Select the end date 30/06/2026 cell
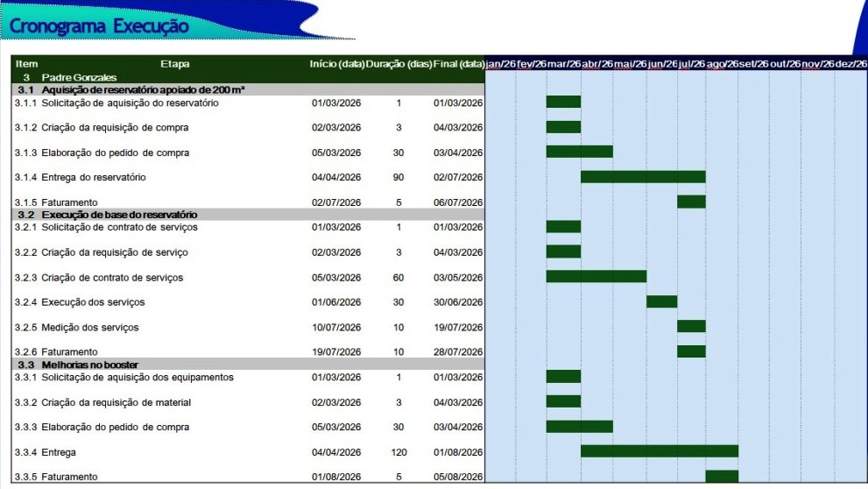Image resolution: width=868 pixels, height=489 pixels. click(458, 302)
